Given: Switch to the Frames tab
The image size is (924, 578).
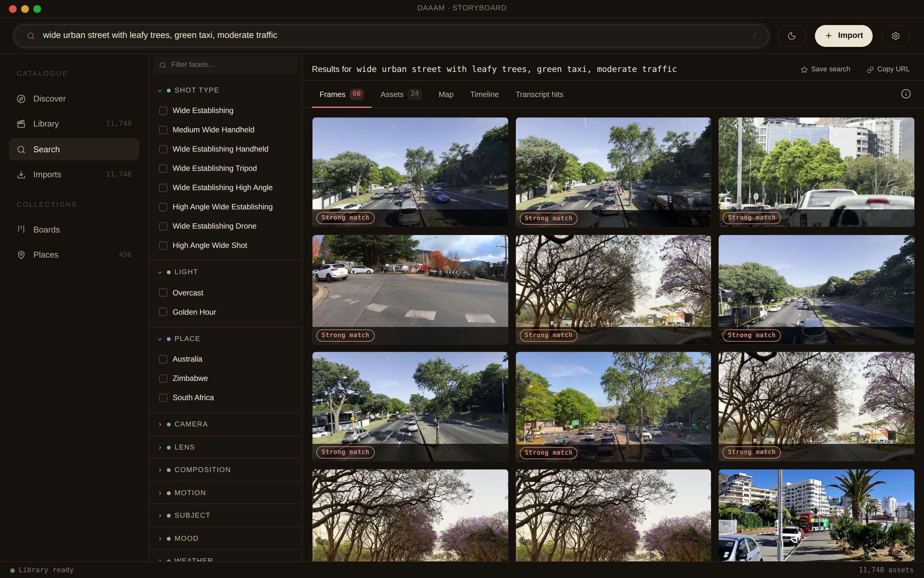Looking at the screenshot, I should tap(341, 94).
